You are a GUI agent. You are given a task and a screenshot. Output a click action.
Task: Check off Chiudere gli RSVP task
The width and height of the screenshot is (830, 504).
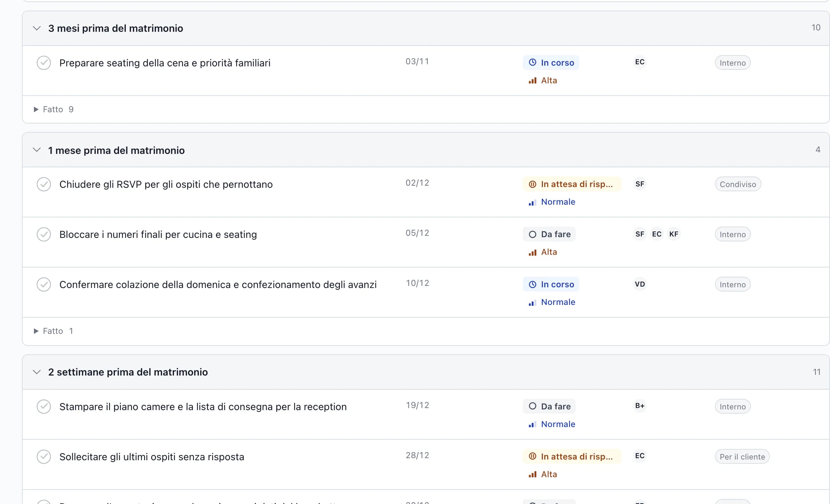click(44, 184)
